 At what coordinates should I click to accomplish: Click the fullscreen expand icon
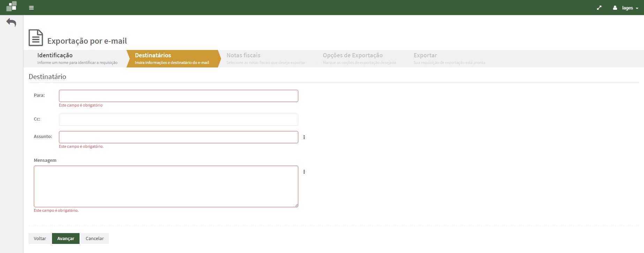coord(599,8)
